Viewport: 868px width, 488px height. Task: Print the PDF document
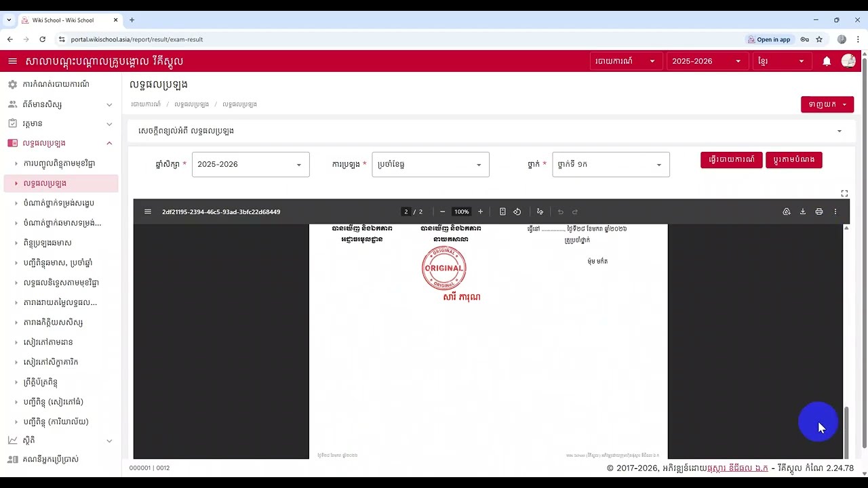[819, 211]
